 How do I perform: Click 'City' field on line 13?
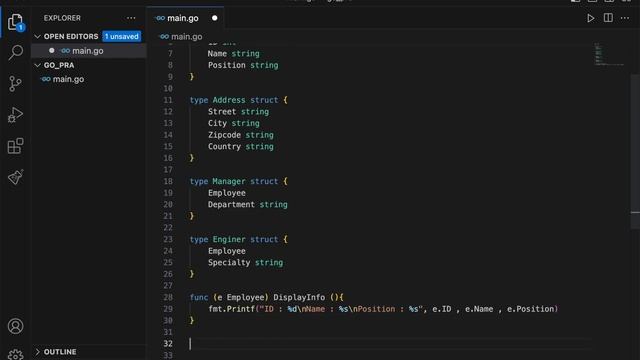[217, 123]
